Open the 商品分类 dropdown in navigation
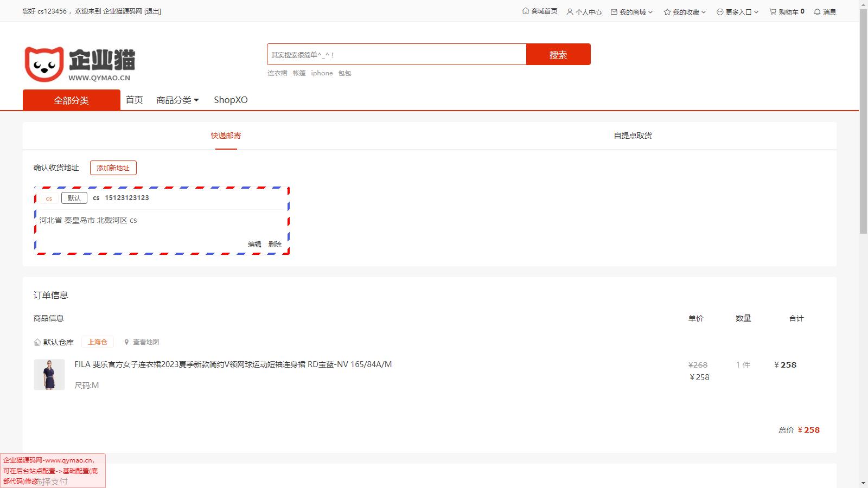Screen dimensions: 868x488 (x=177, y=100)
